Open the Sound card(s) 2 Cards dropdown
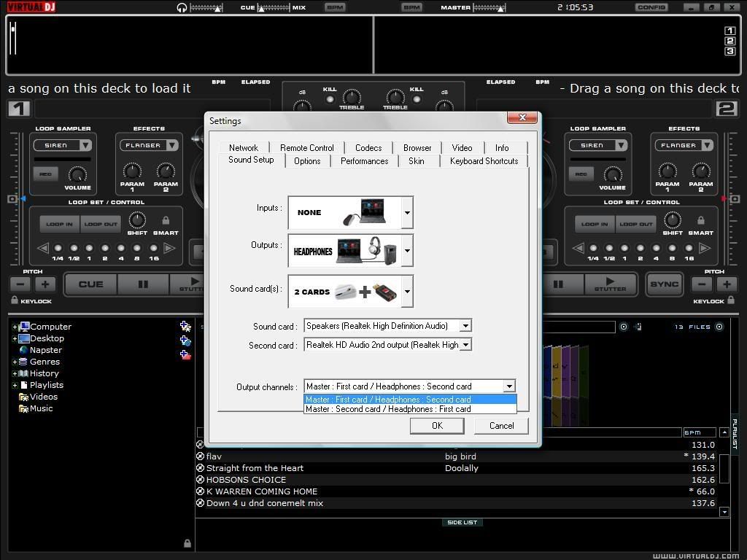Screen dimensions: 747x560 pos(407,292)
